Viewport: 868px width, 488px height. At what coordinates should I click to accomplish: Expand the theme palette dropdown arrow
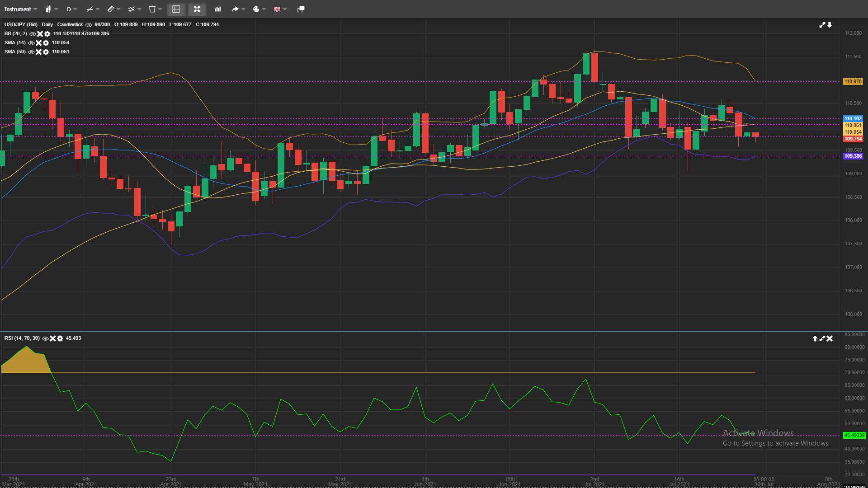tap(264, 9)
